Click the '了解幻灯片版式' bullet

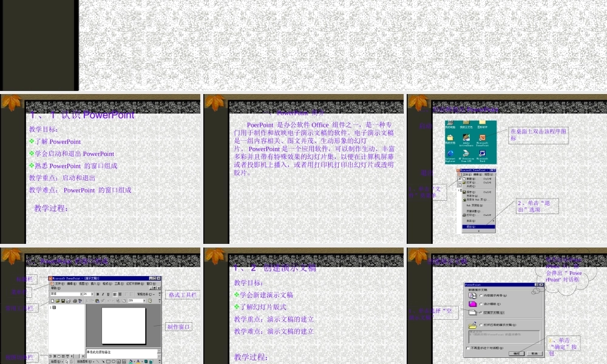click(263, 307)
